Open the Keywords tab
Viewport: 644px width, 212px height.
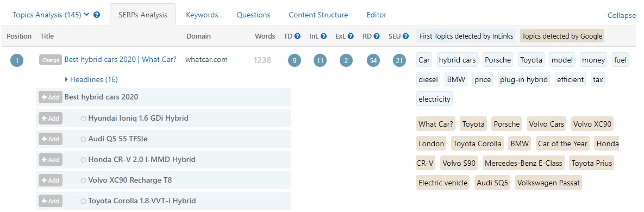coord(202,15)
